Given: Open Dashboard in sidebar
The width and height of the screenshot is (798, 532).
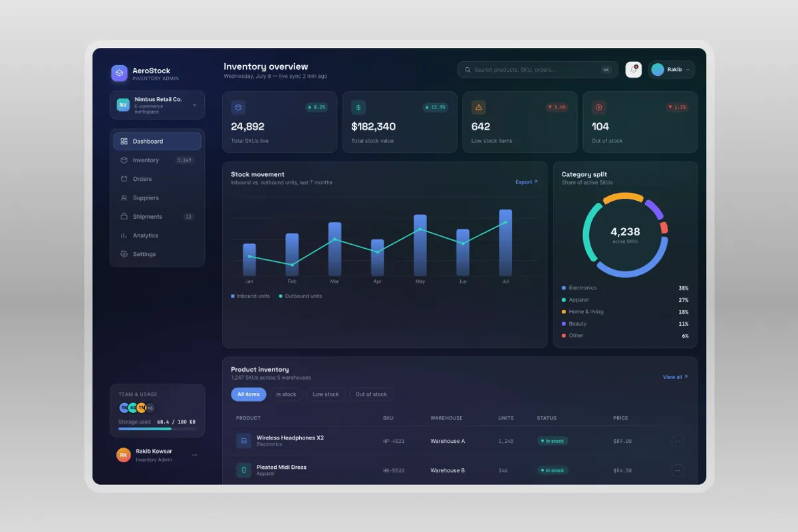Looking at the screenshot, I should click(157, 141).
